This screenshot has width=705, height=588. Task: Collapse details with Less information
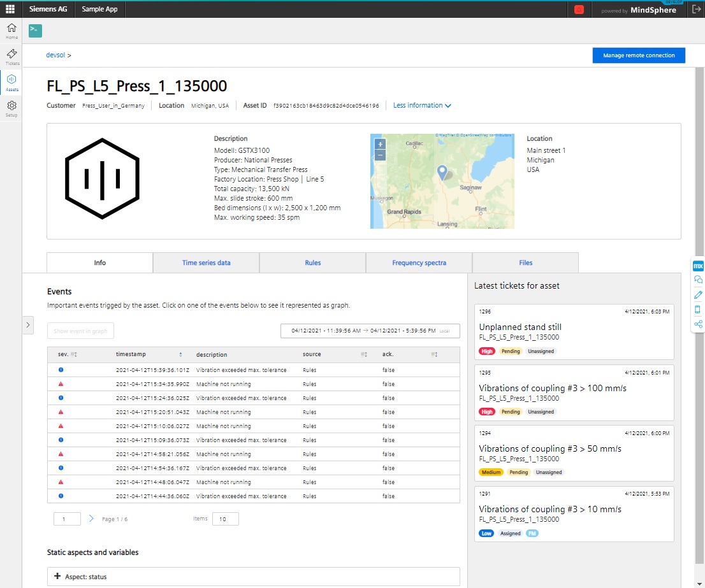[x=422, y=106]
